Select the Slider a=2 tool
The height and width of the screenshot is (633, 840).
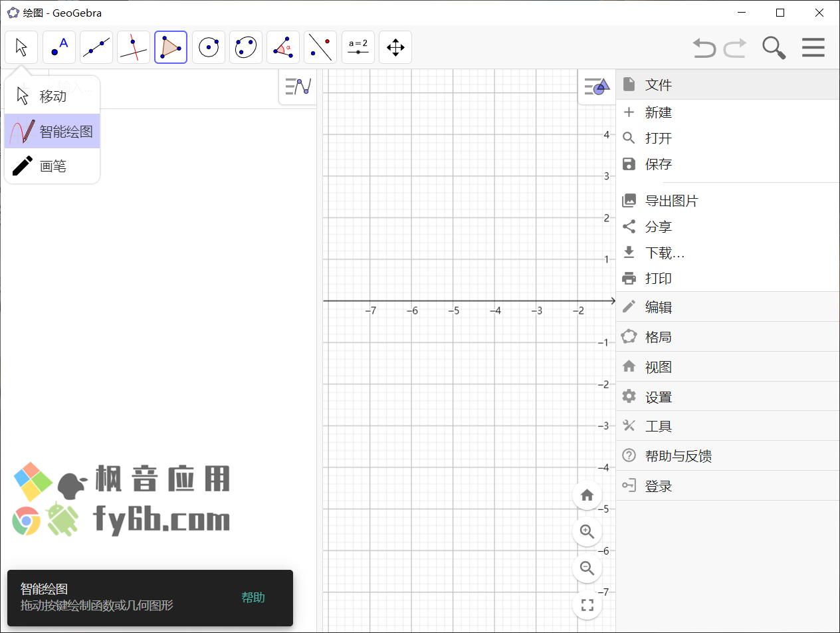click(x=358, y=47)
